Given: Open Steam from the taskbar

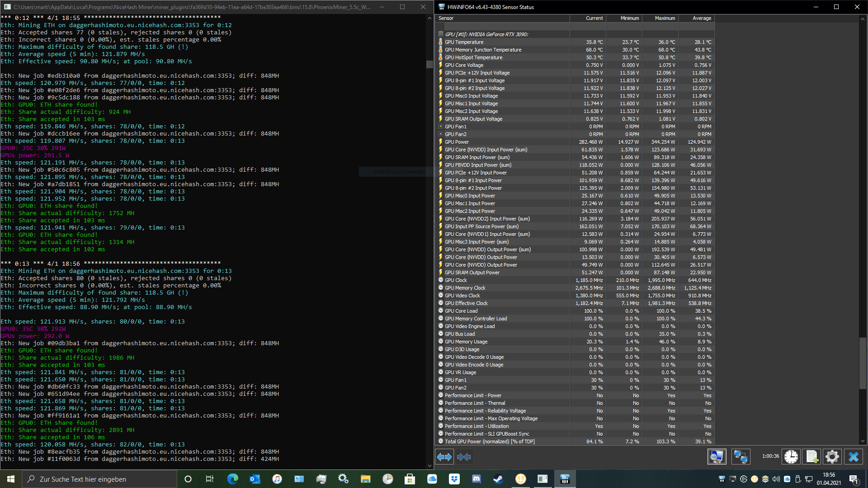Looking at the screenshot, I should 498,479.
